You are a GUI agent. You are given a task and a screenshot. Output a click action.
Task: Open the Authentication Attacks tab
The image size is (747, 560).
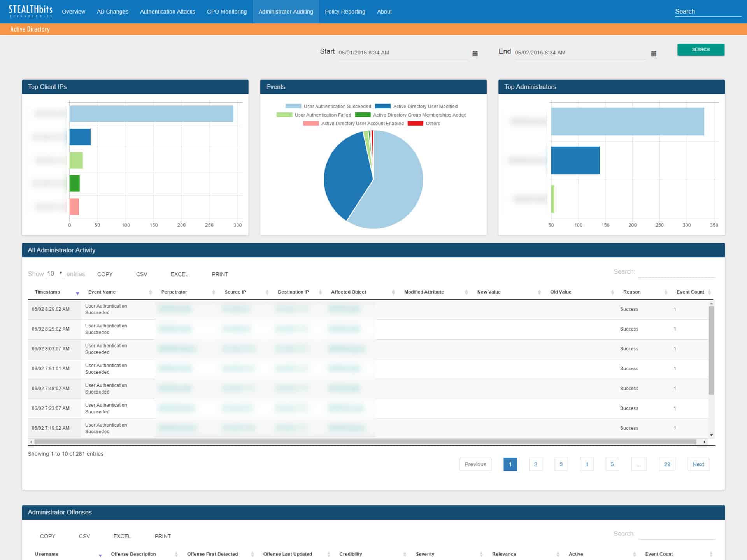click(x=167, y=12)
